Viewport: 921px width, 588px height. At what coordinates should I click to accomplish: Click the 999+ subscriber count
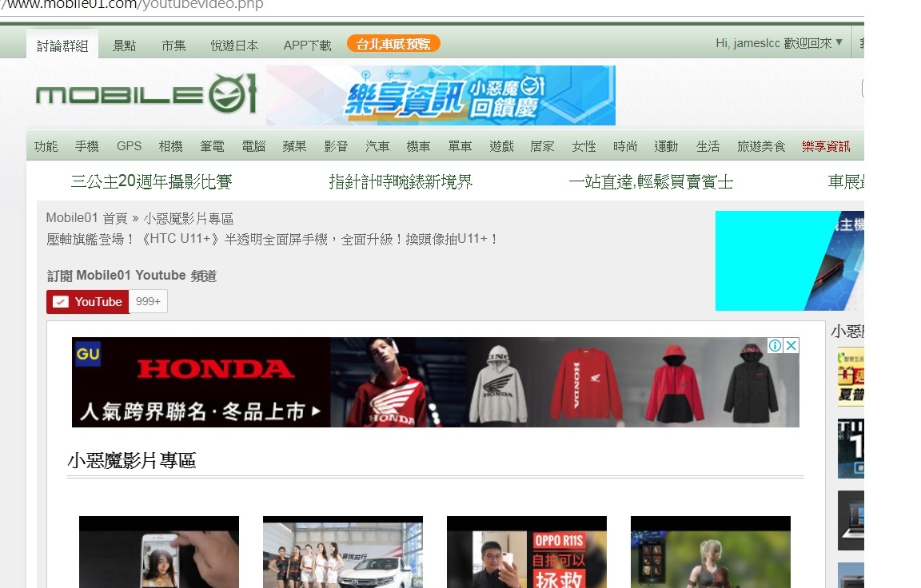click(x=148, y=302)
